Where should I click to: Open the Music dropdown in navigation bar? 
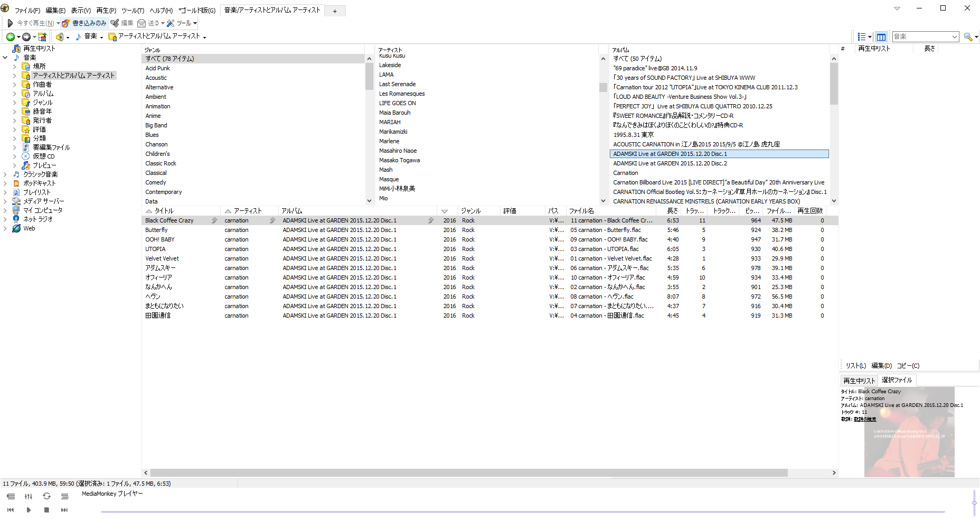pyautogui.click(x=101, y=37)
